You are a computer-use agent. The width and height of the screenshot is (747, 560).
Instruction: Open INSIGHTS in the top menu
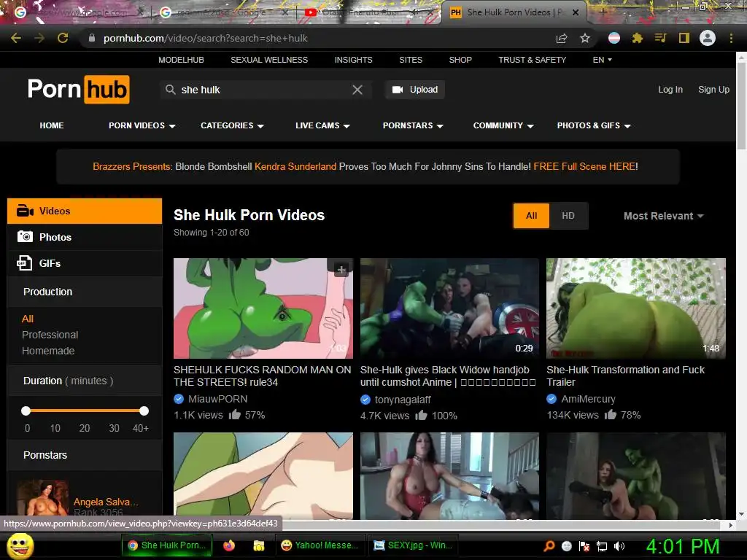(x=354, y=60)
